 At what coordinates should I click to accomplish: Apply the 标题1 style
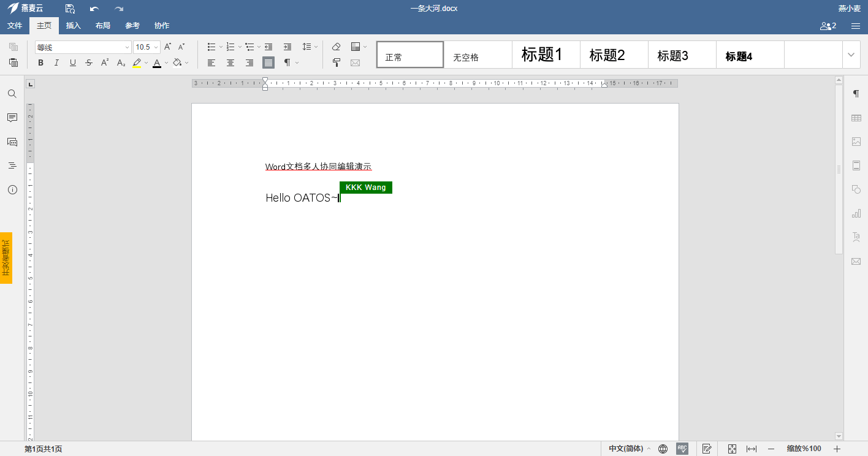click(x=546, y=55)
